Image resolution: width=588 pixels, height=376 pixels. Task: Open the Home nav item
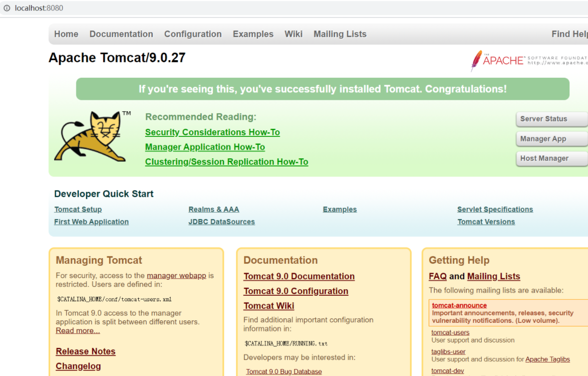pos(66,34)
